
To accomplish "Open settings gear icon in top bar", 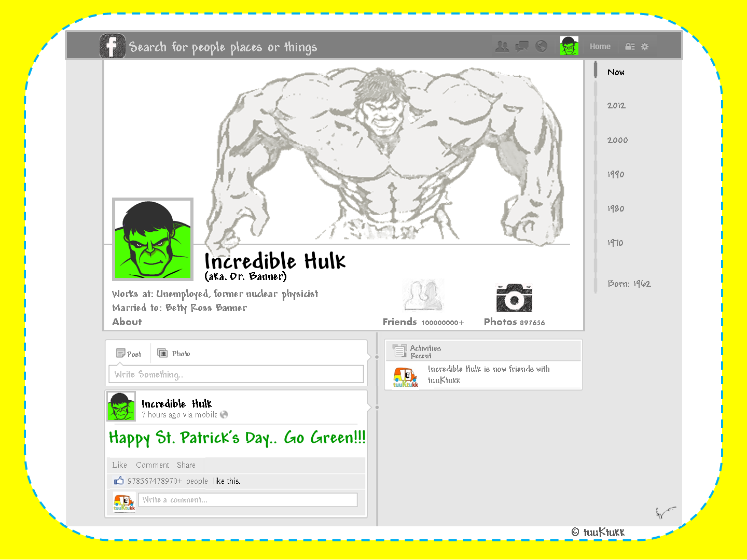I will tap(645, 47).
